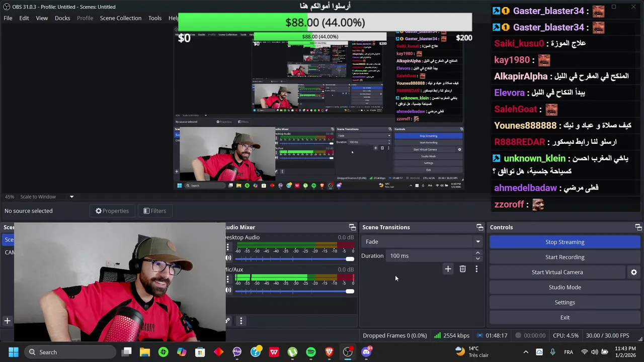Image resolution: width=644 pixels, height=362 pixels.
Task: Mute the Mic/Aux speaker icon
Action: point(228,290)
